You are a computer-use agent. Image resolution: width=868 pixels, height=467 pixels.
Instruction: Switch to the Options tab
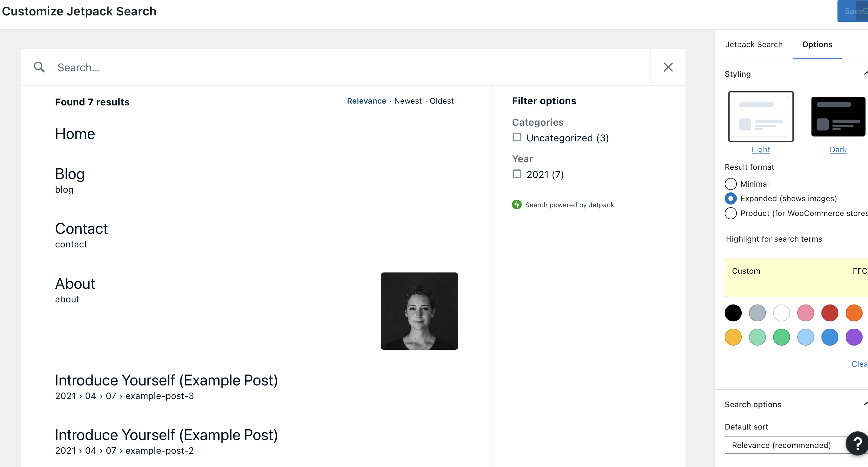pos(817,44)
